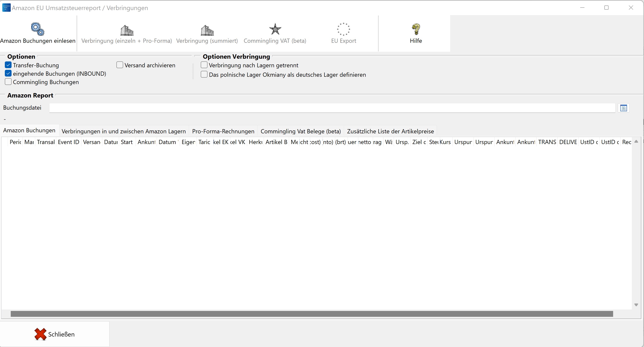Click table scroll up arrow

[x=636, y=142]
